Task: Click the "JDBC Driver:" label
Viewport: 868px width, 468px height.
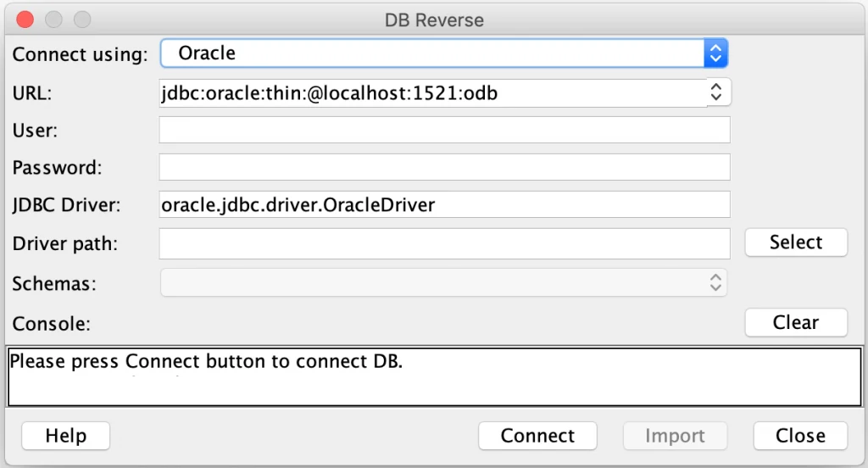Action: point(66,205)
